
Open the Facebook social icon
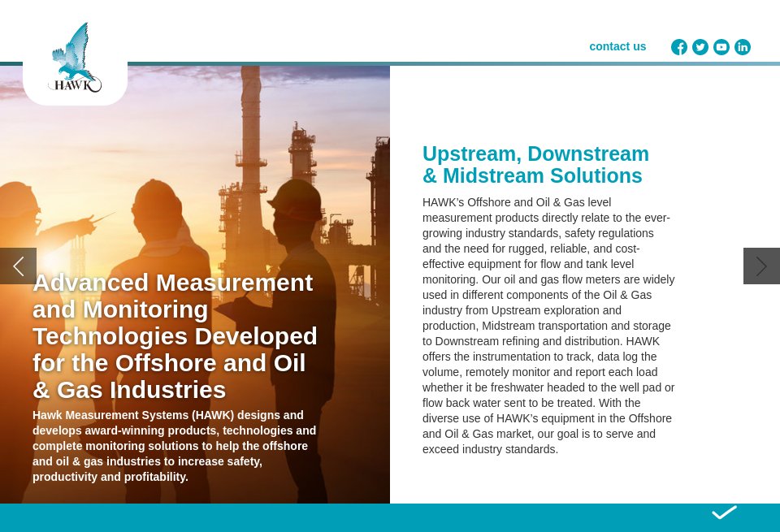pyautogui.click(x=679, y=47)
